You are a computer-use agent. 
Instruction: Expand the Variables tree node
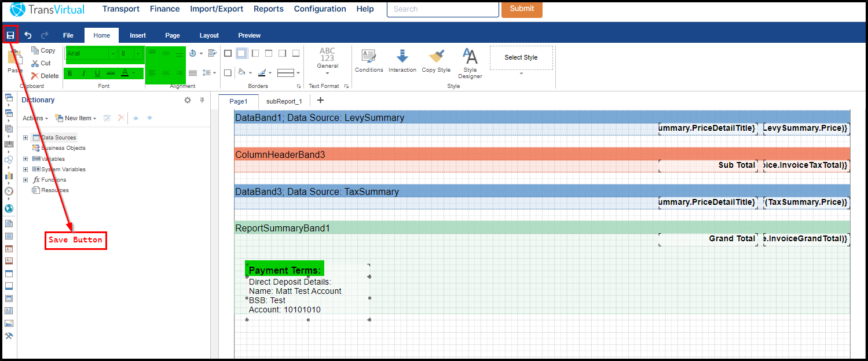click(25, 159)
